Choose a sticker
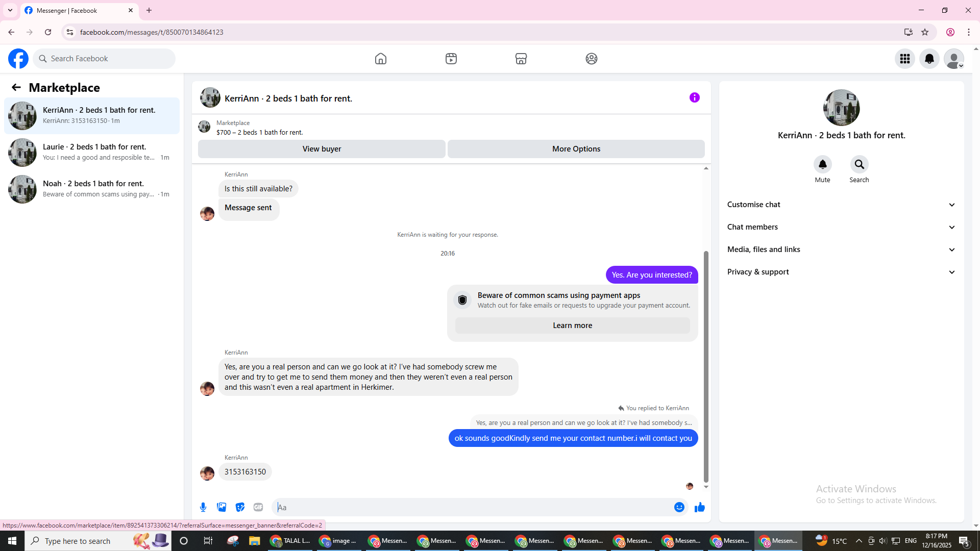This screenshot has height=551, width=980. (x=240, y=507)
